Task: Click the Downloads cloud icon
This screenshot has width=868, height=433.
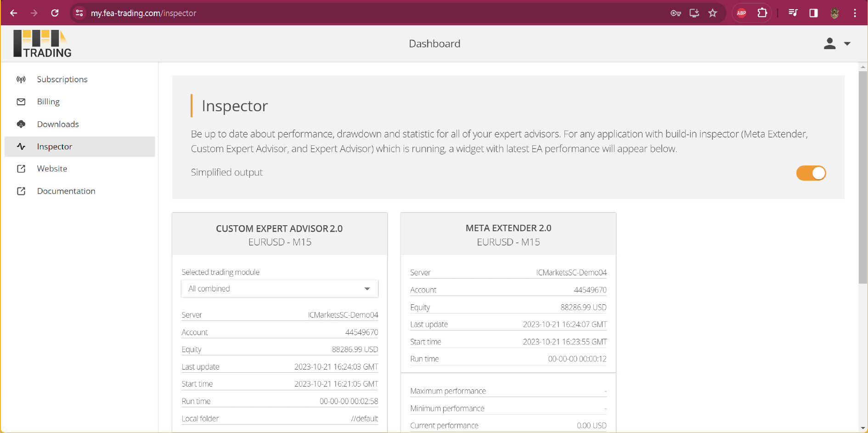Action: click(x=21, y=124)
